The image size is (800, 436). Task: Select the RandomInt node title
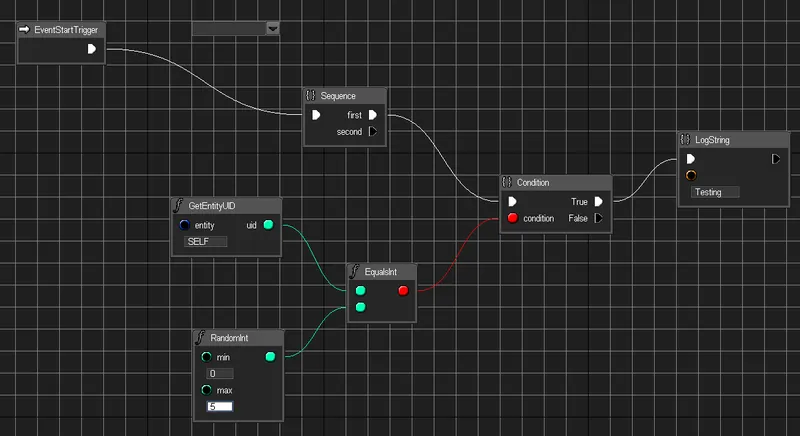[229, 338]
